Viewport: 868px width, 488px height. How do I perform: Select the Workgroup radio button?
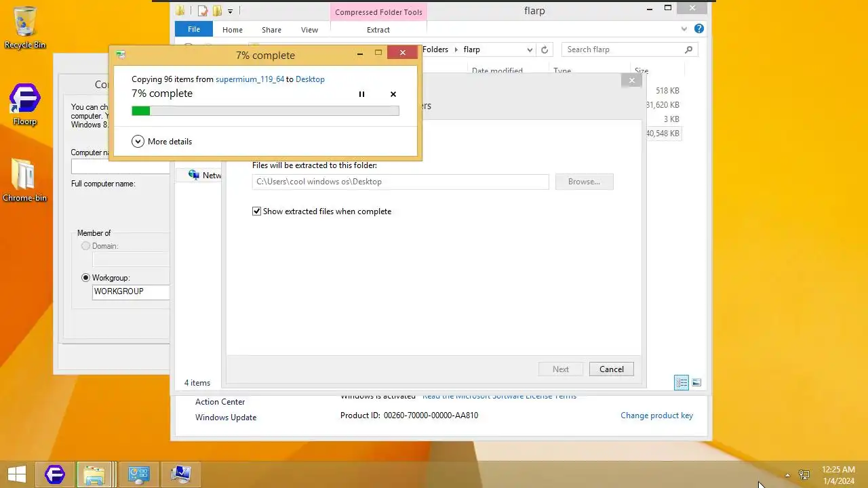[85, 278]
